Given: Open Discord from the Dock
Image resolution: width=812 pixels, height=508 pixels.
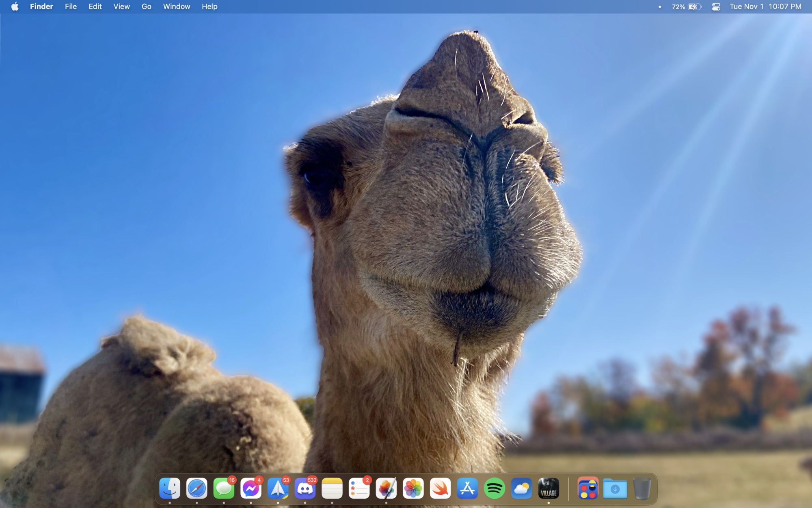Looking at the screenshot, I should [305, 488].
